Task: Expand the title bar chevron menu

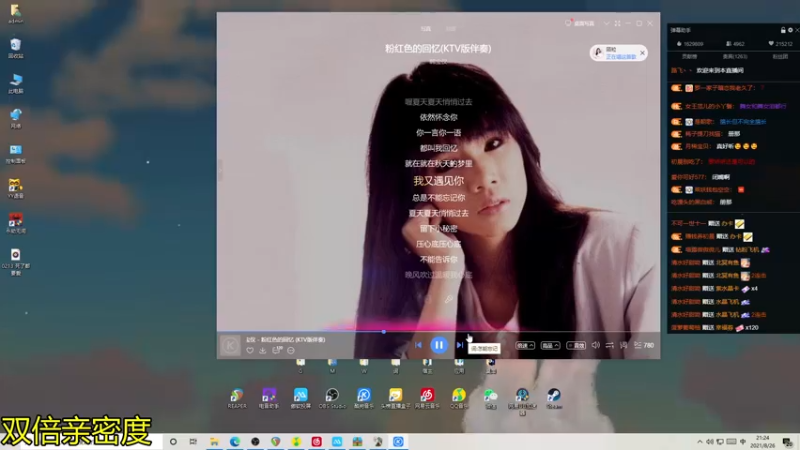Action: 607,23
